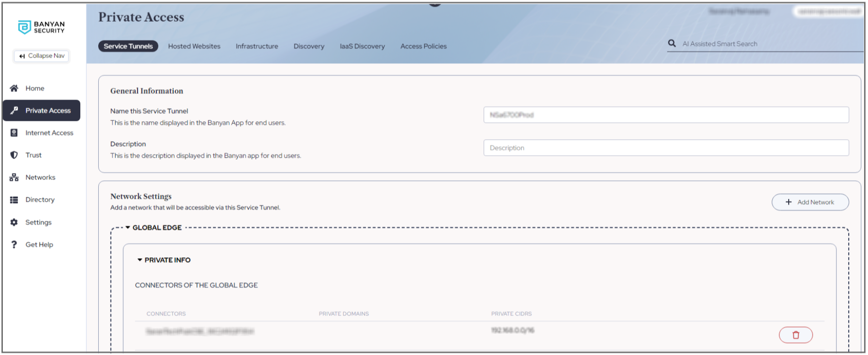
Task: Collapse the GLOBAL EDGE section
Action: (x=128, y=228)
